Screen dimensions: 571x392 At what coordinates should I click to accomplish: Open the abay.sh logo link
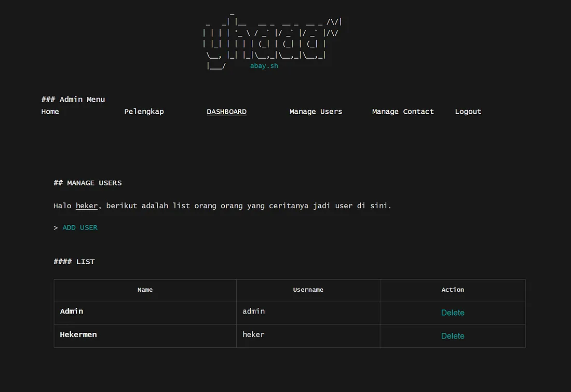[264, 65]
